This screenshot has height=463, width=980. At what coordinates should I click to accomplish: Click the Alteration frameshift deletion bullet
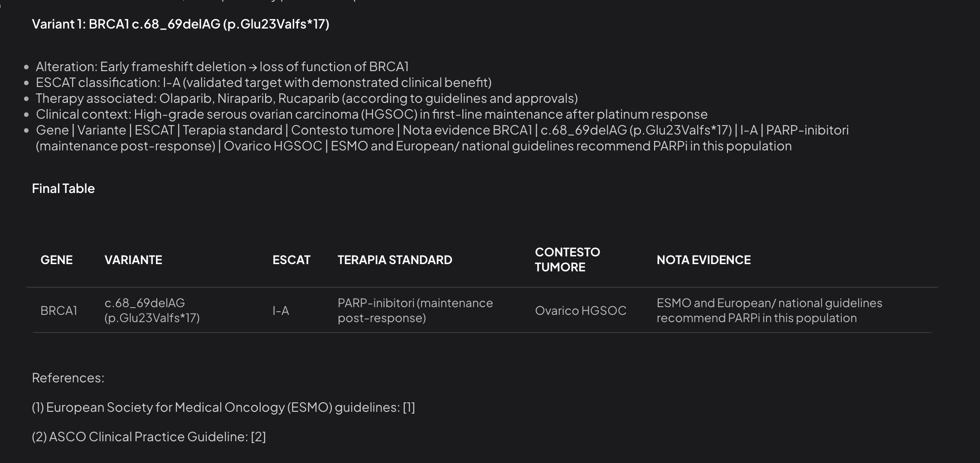point(222,67)
